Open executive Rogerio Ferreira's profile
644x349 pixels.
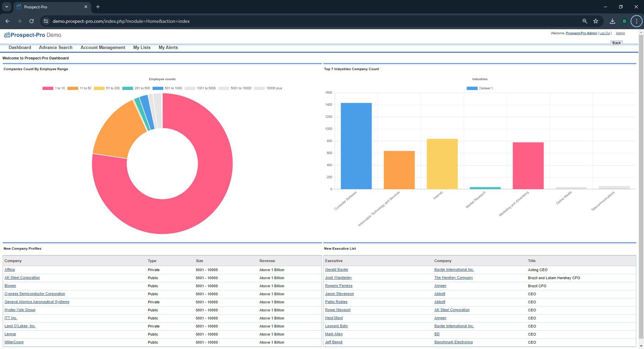point(338,286)
